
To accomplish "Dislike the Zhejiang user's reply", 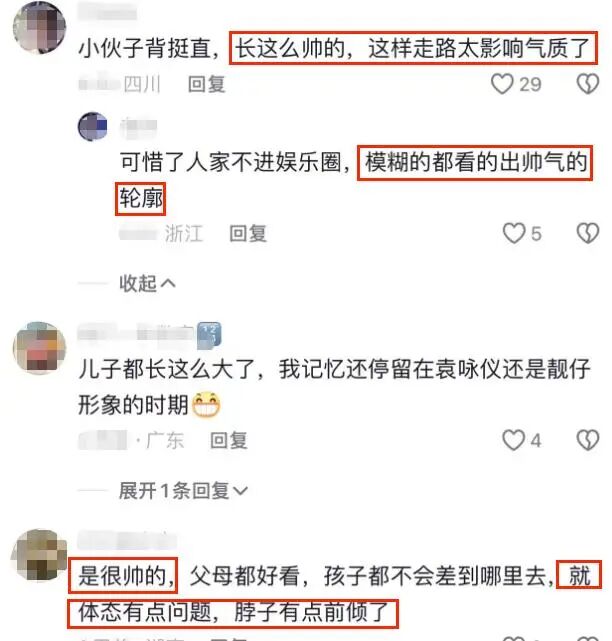I will point(588,233).
